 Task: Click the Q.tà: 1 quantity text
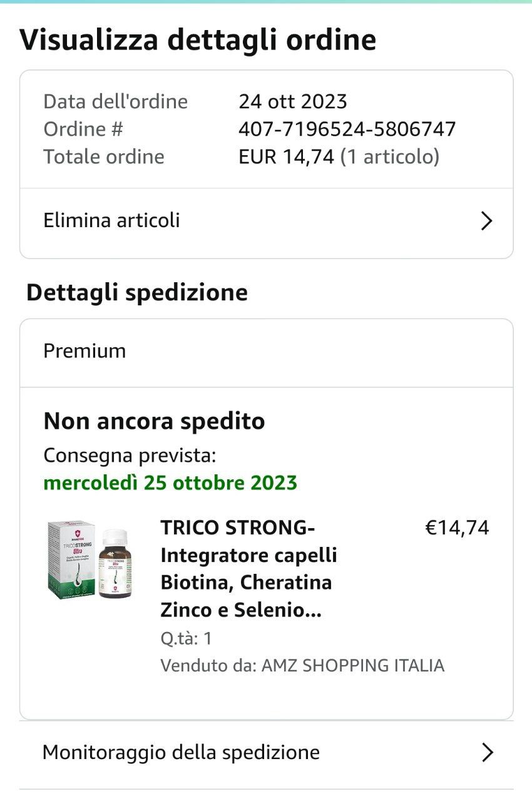186,638
